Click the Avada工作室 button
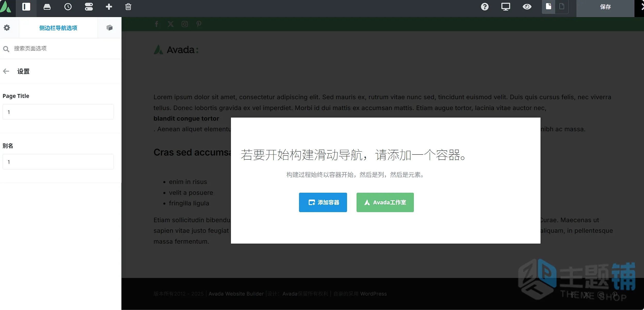 click(x=385, y=202)
